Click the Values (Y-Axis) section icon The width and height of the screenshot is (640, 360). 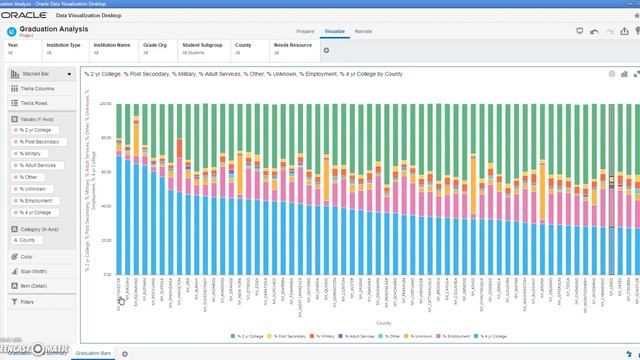point(15,119)
